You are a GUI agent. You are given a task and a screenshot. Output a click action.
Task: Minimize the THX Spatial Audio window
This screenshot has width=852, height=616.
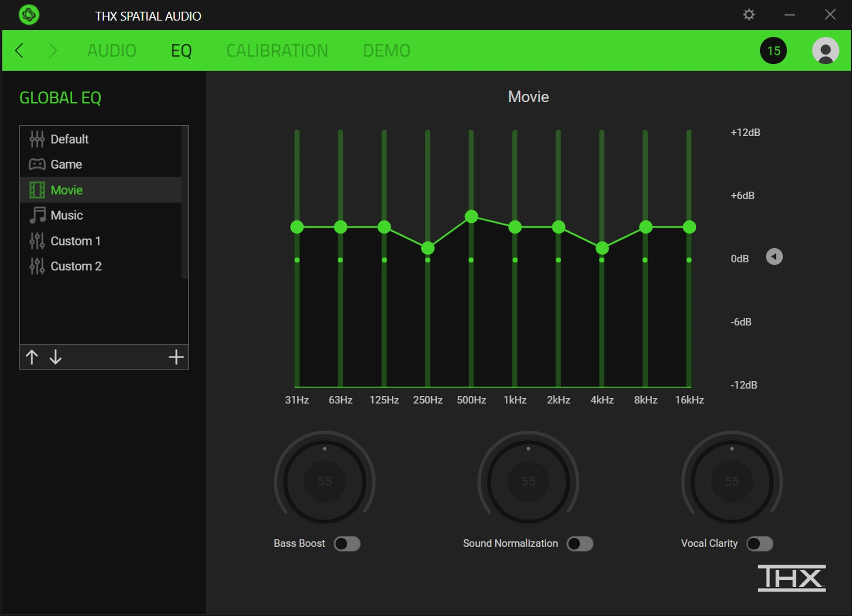[x=789, y=15]
